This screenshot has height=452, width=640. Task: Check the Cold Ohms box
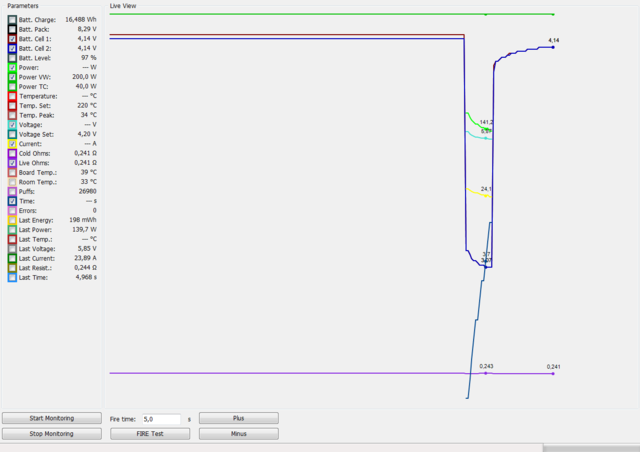(x=11, y=153)
